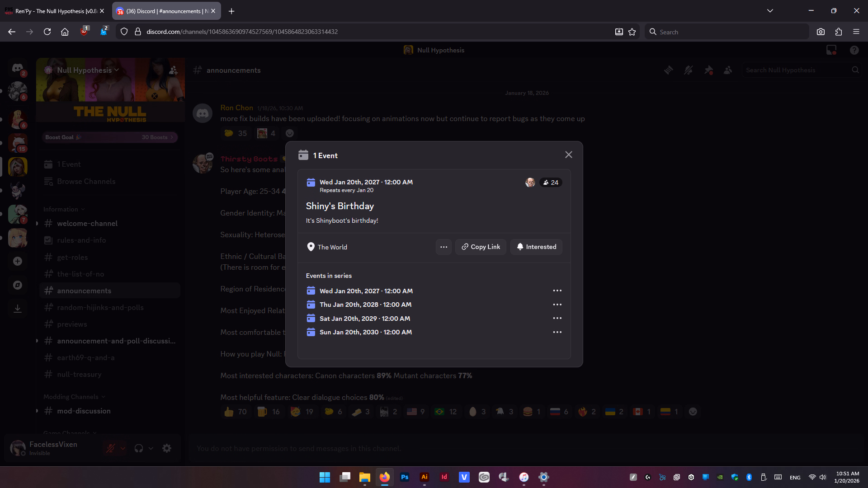Viewport: 868px width, 488px height.
Task: Open User Settings gear icon
Action: 167,448
